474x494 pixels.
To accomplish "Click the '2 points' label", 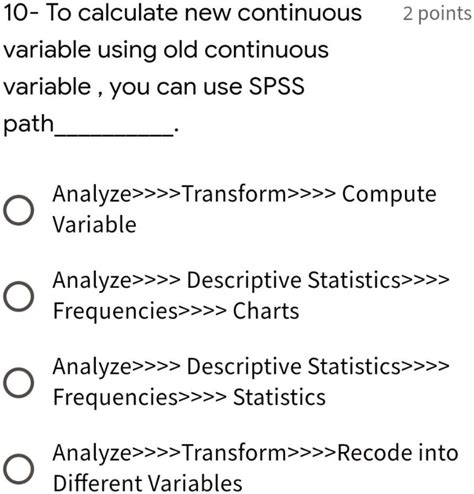I will pos(437,14).
